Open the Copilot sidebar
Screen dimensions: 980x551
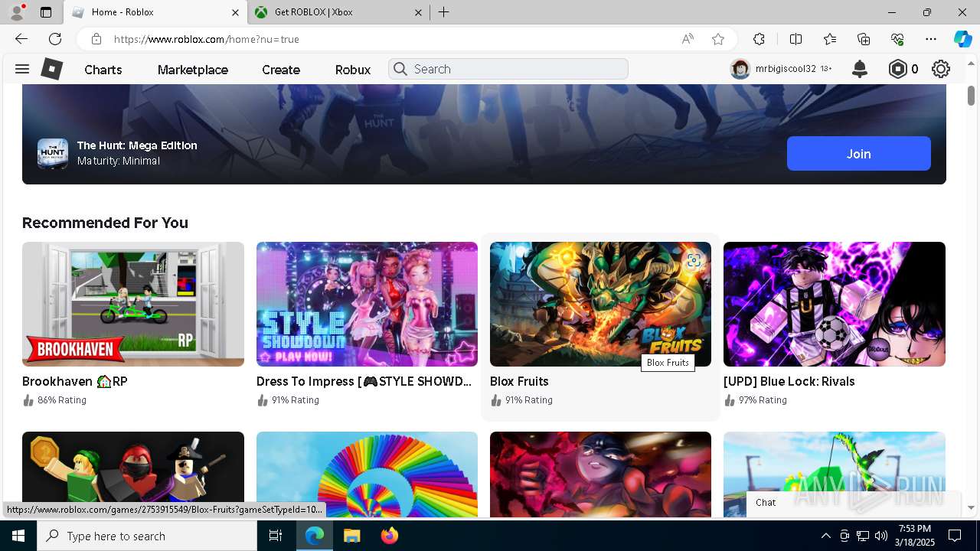962,39
